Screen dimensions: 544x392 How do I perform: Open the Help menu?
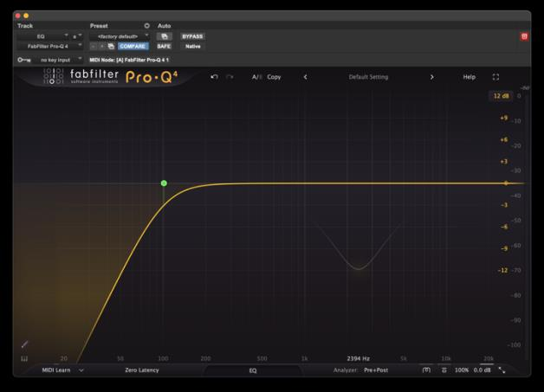469,77
